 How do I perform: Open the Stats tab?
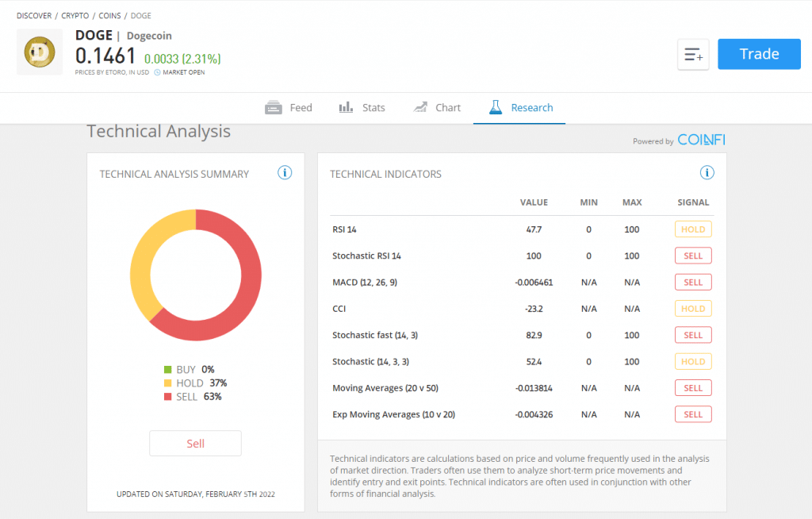click(x=362, y=107)
